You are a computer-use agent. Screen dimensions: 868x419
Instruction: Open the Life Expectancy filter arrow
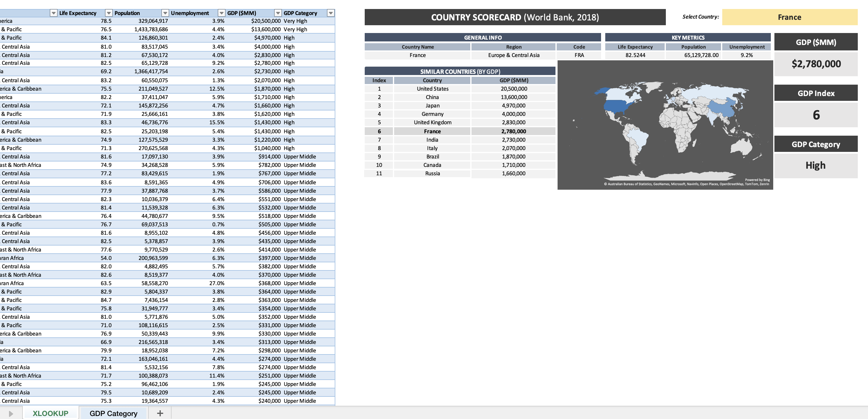(x=109, y=13)
